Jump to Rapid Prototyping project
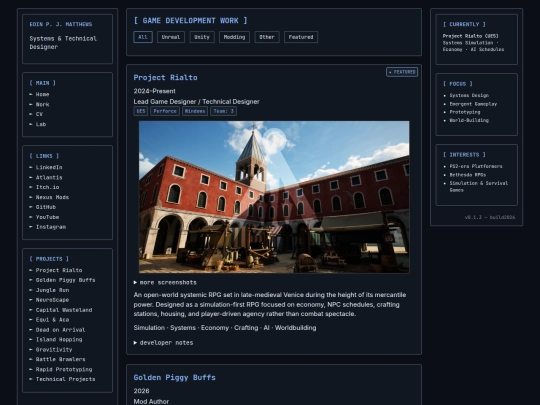Screen dimensions: 540x405 [x=64, y=369]
